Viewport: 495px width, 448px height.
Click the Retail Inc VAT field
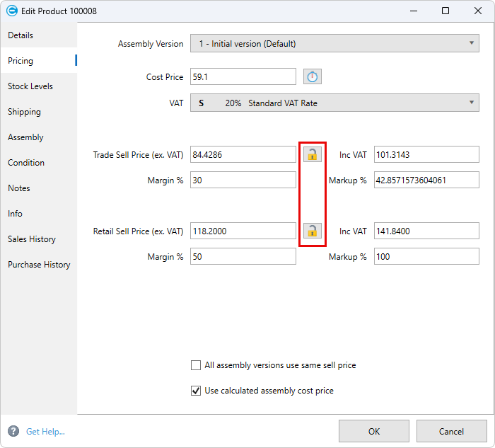point(426,231)
